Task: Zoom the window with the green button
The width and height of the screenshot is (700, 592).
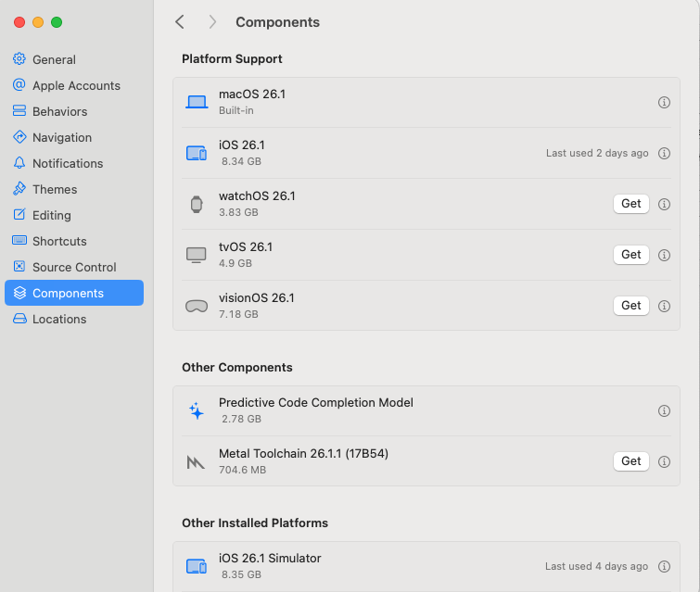Action: 57,22
